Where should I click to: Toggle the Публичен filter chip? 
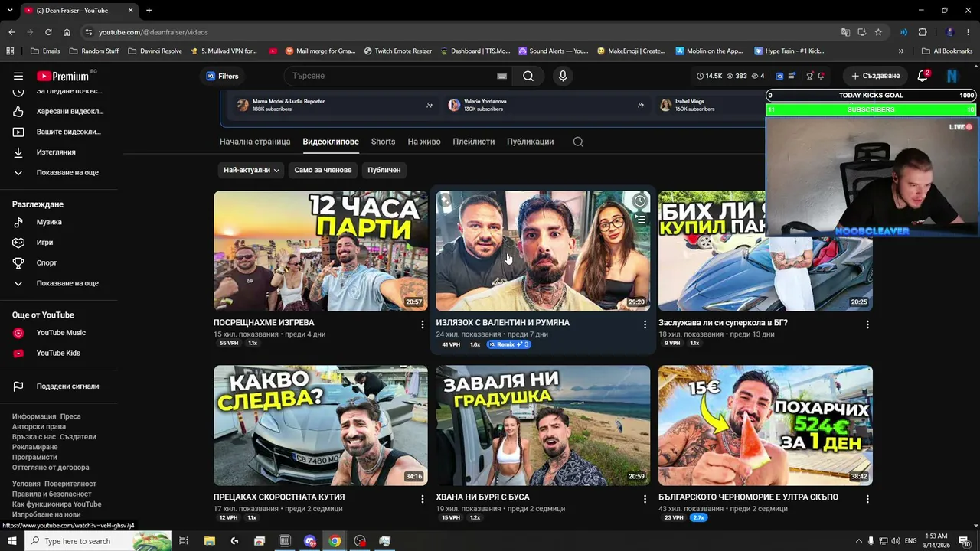point(384,170)
